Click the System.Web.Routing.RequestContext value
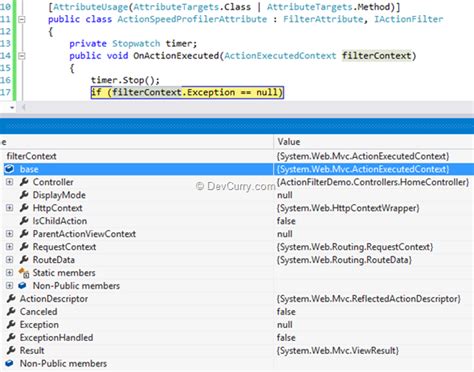Image resolution: width=474 pixels, height=372 pixels. click(355, 247)
